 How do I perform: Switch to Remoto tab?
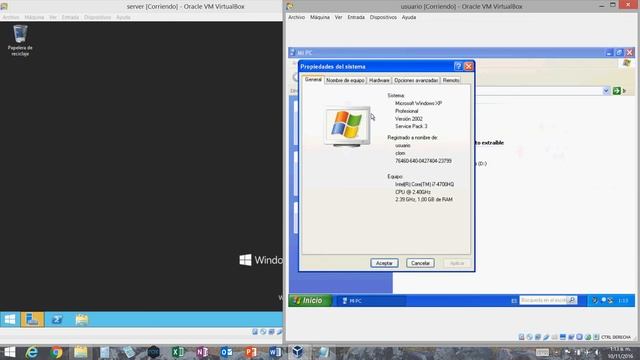(451, 80)
